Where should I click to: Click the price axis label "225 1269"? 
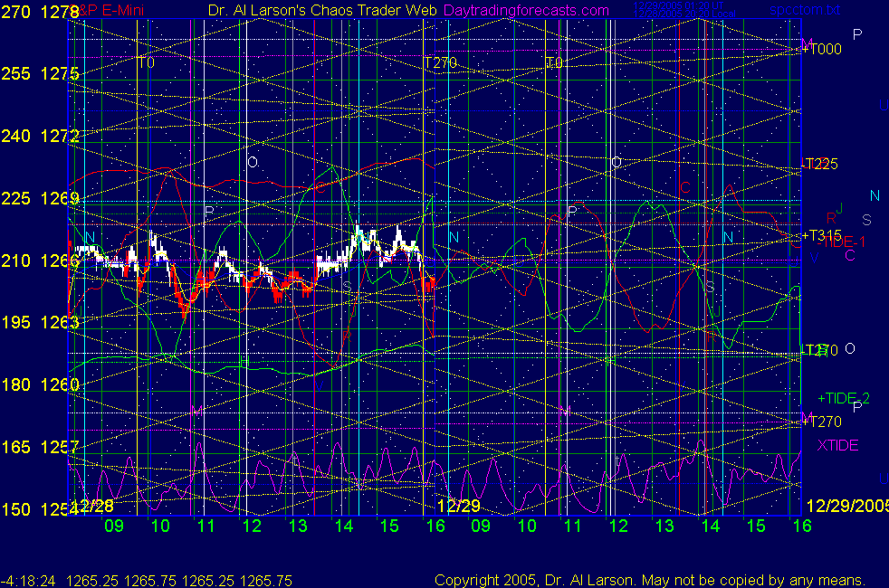click(40, 198)
